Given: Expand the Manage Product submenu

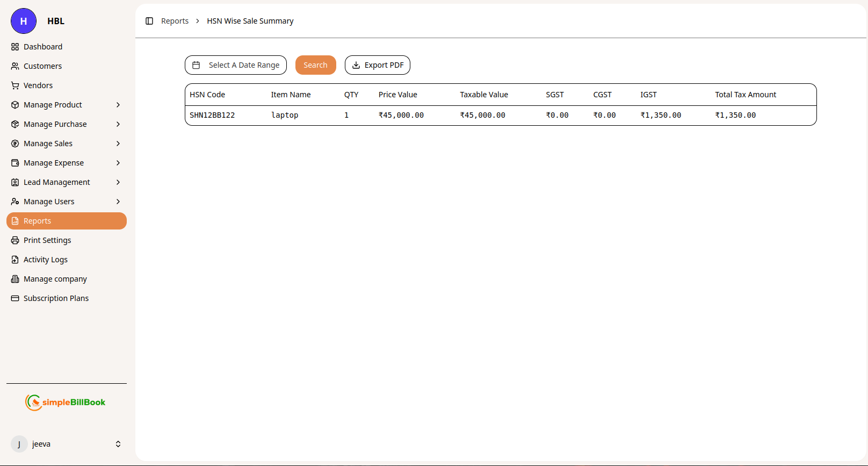Looking at the screenshot, I should [x=118, y=105].
